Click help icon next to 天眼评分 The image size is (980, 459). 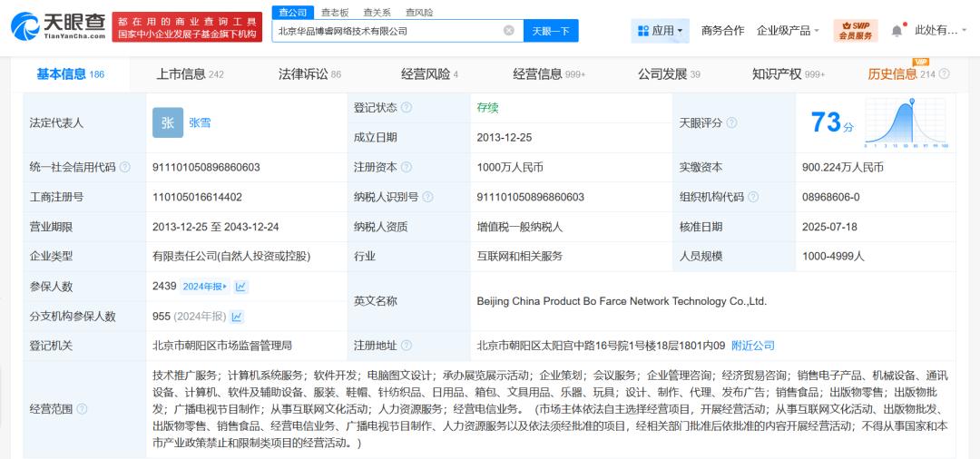click(731, 122)
